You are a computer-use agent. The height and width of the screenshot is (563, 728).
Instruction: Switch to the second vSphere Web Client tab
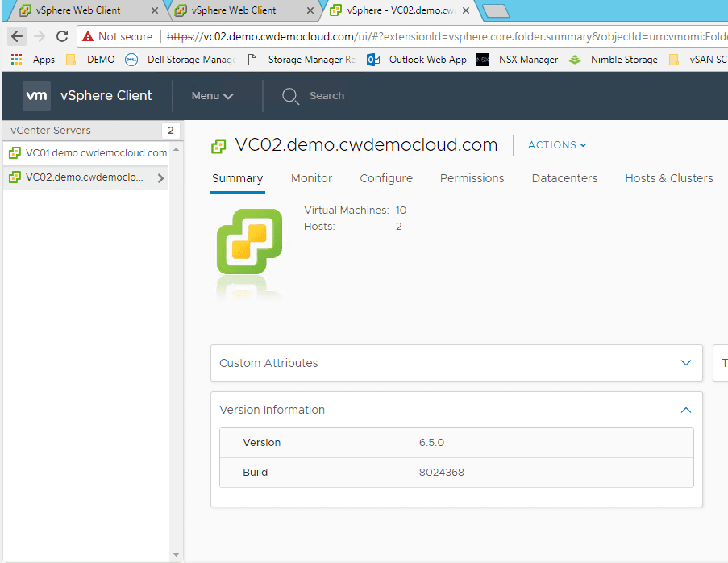pyautogui.click(x=234, y=10)
